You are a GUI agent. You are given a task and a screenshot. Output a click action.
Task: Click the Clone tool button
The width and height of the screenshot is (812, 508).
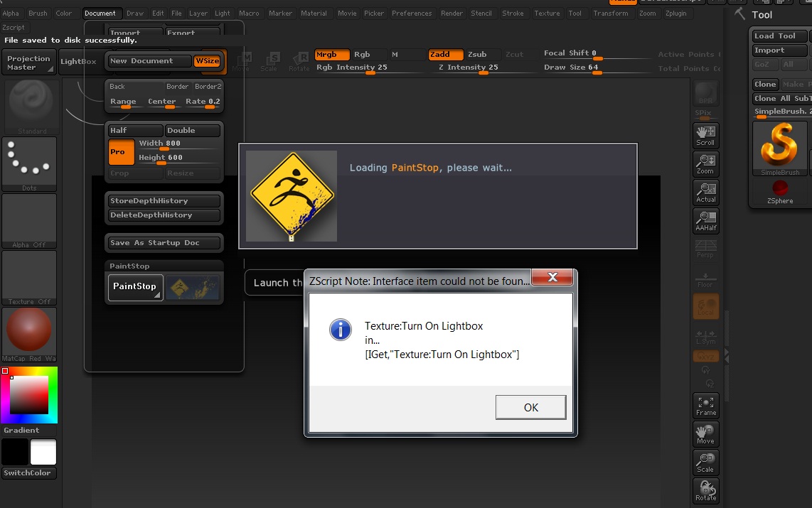765,85
